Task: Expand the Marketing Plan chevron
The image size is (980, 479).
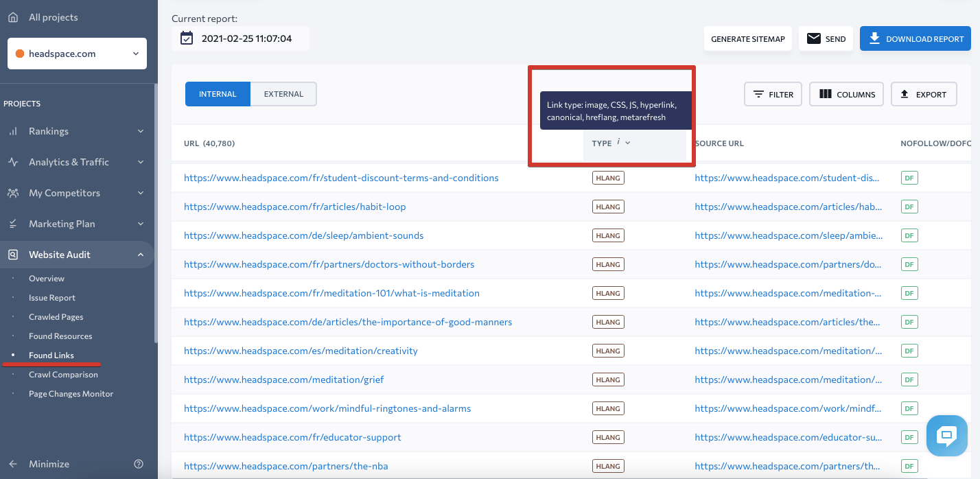Action: 141,224
